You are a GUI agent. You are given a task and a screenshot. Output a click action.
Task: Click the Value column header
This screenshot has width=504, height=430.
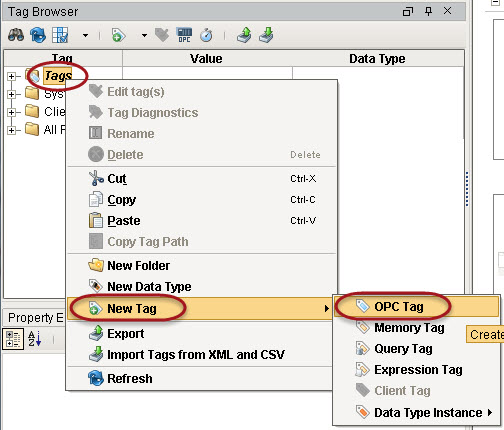click(206, 59)
